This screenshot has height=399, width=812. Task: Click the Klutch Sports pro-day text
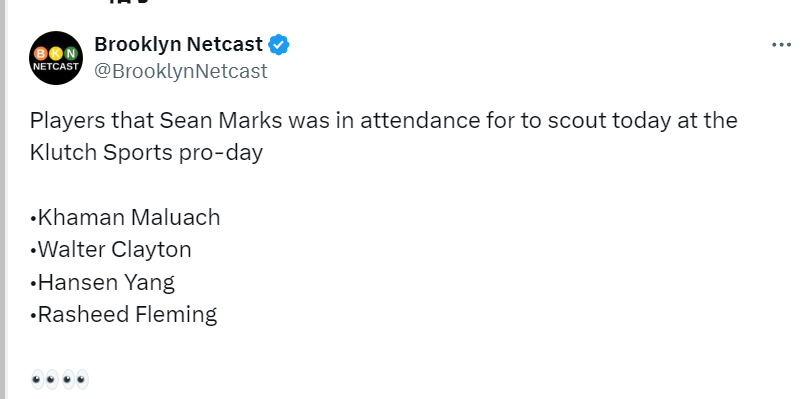click(147, 153)
